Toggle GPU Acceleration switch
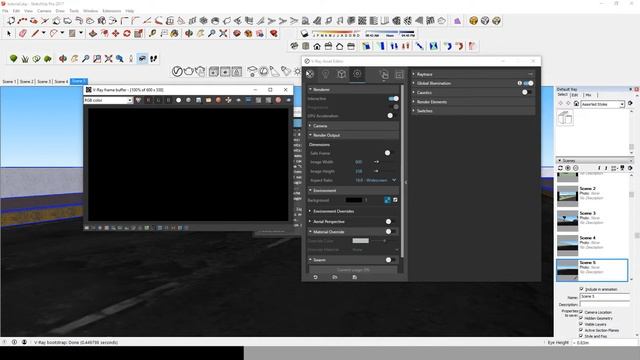640x360 pixels. coord(392,116)
